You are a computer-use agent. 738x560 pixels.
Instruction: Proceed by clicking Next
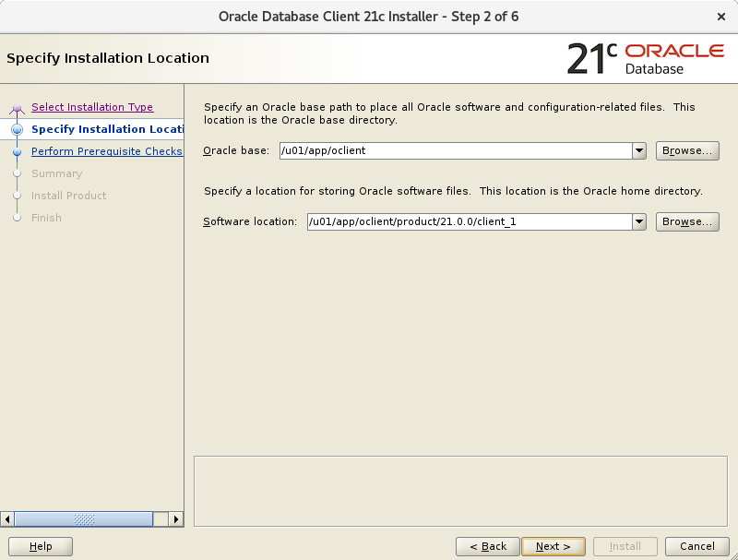tap(553, 546)
